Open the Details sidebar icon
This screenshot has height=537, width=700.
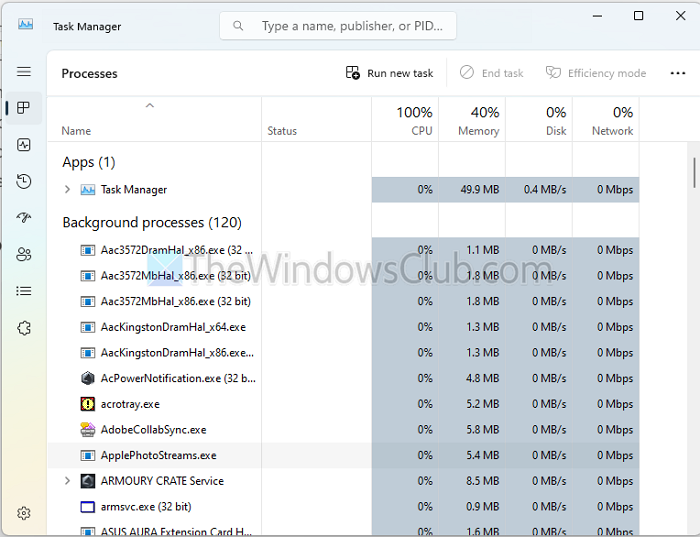tap(24, 291)
